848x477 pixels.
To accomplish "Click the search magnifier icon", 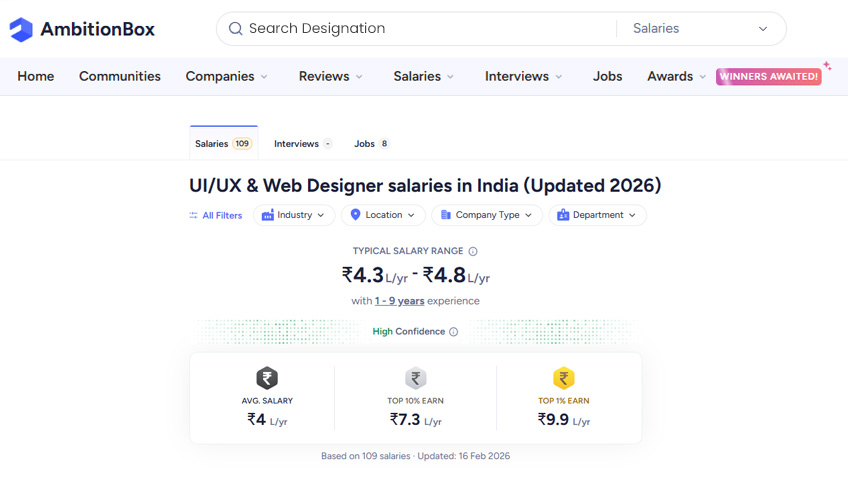I will pyautogui.click(x=235, y=29).
